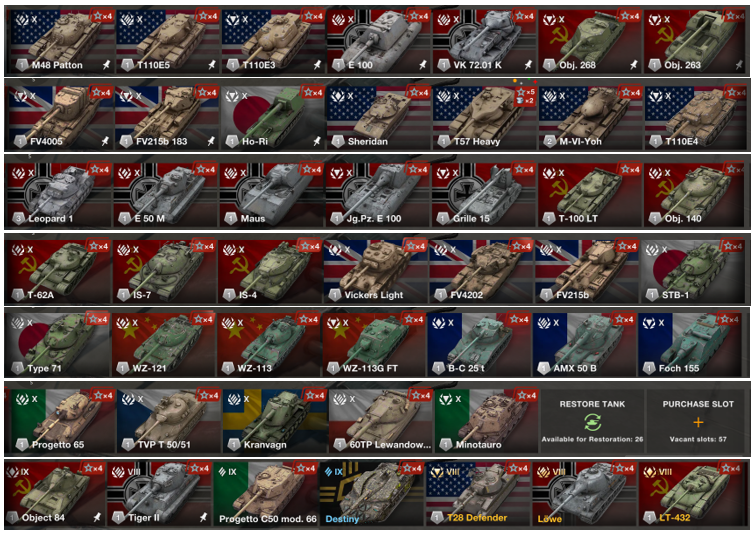Screen dimensions: 755x534
Task: Select the Löwe premium tank card
Action: (584, 494)
